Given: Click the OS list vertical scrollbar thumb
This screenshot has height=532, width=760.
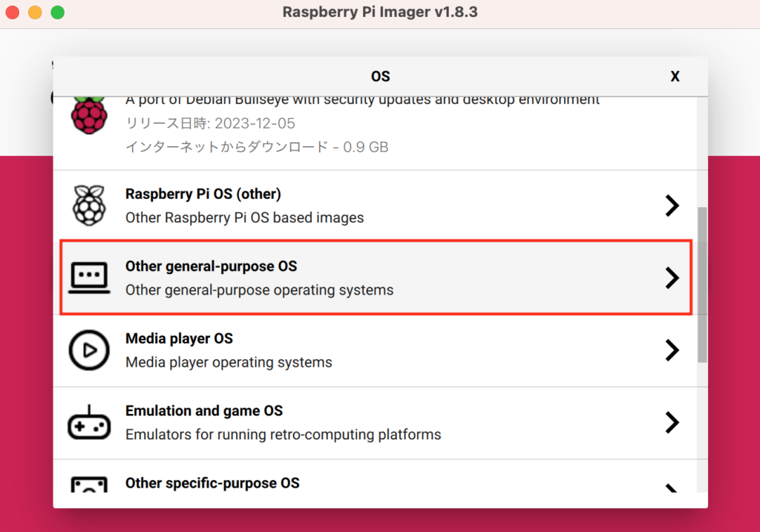Looking at the screenshot, I should pyautogui.click(x=702, y=284).
